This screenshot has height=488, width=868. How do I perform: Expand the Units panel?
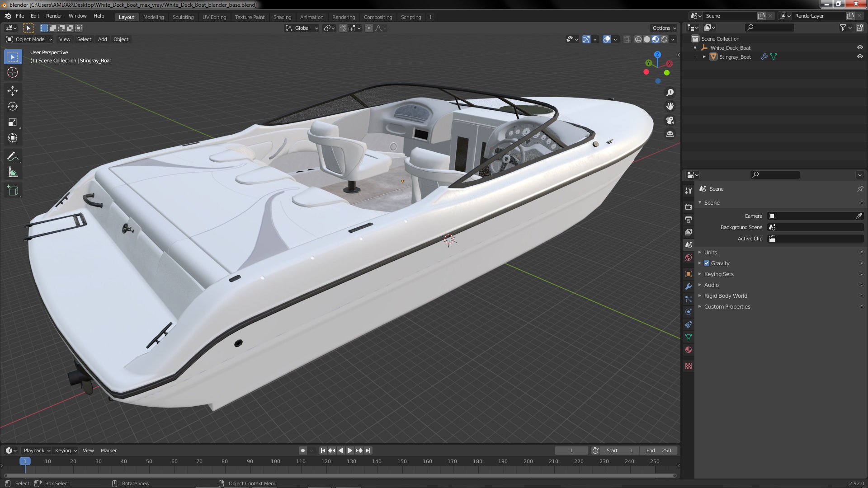point(710,252)
